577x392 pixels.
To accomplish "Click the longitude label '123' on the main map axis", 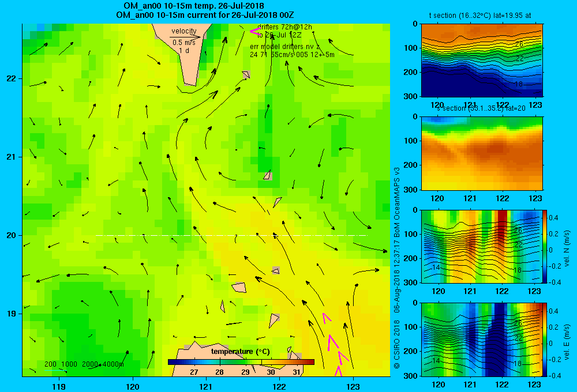I will pyautogui.click(x=353, y=386).
